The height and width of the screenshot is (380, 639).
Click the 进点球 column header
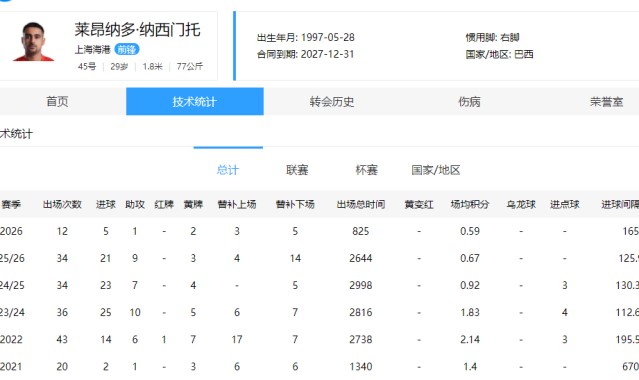click(565, 204)
